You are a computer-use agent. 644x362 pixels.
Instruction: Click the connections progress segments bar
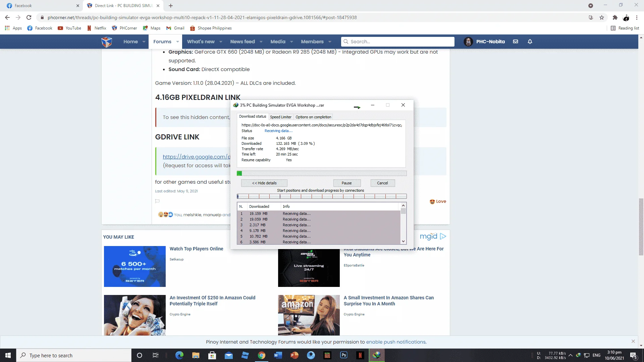pyautogui.click(x=322, y=196)
